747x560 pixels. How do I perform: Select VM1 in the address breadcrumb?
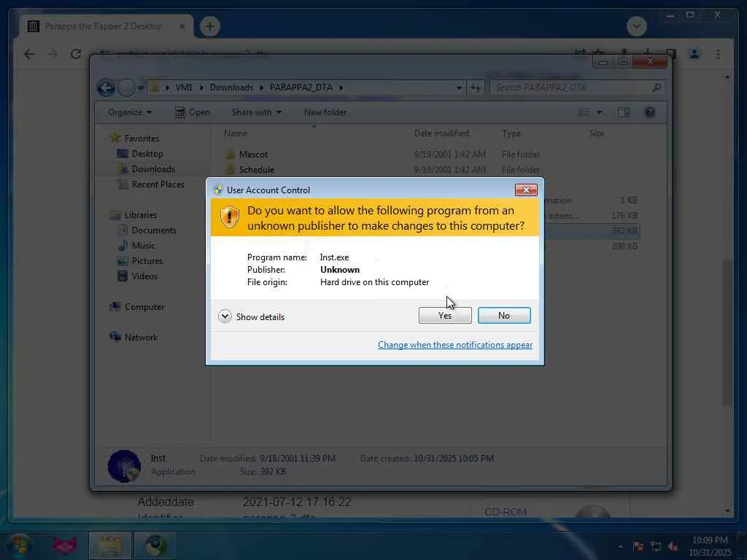coord(184,87)
